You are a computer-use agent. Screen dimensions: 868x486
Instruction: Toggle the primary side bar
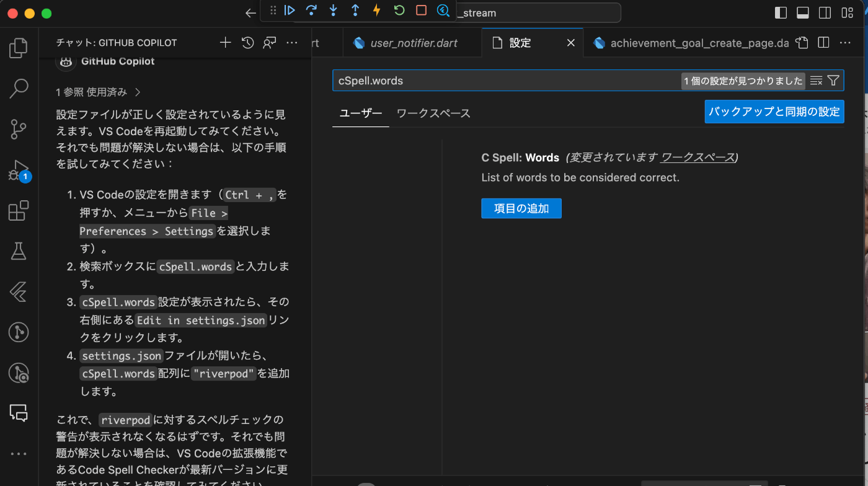(x=781, y=13)
